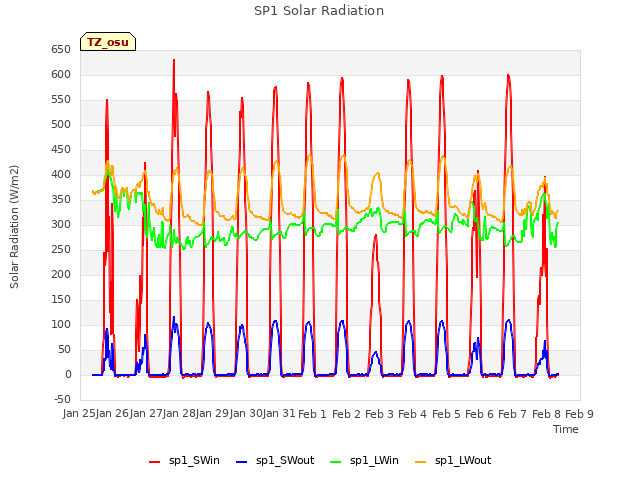
Task: Click the Jan 31 date tick label
Action: pos(279,414)
